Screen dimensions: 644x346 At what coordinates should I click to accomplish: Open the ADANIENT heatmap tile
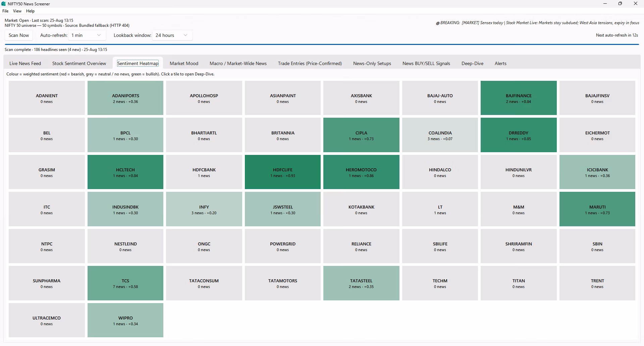47,98
